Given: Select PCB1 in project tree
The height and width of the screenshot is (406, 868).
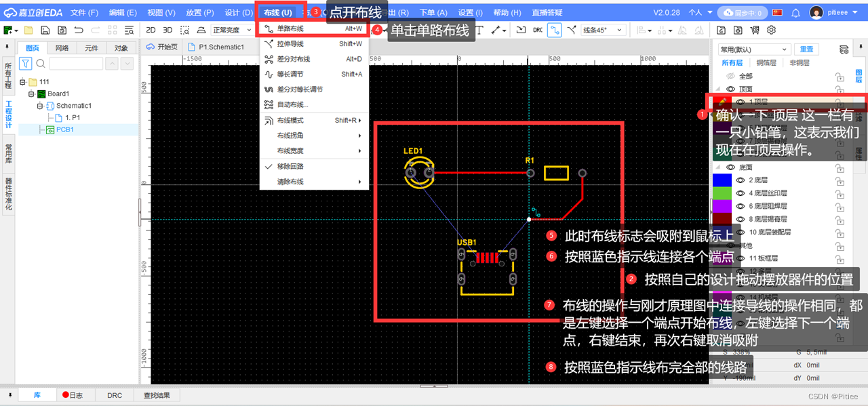Looking at the screenshot, I should click(64, 129).
